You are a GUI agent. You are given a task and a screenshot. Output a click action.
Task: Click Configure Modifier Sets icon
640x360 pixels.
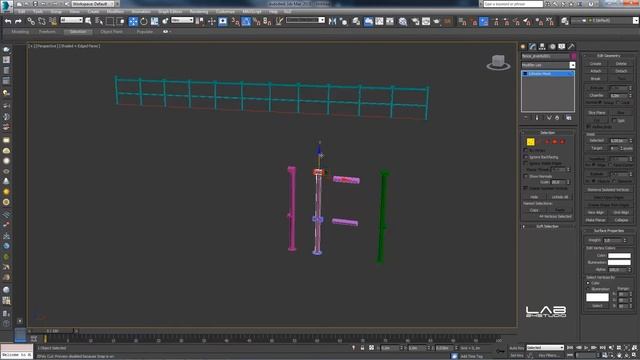(x=569, y=118)
